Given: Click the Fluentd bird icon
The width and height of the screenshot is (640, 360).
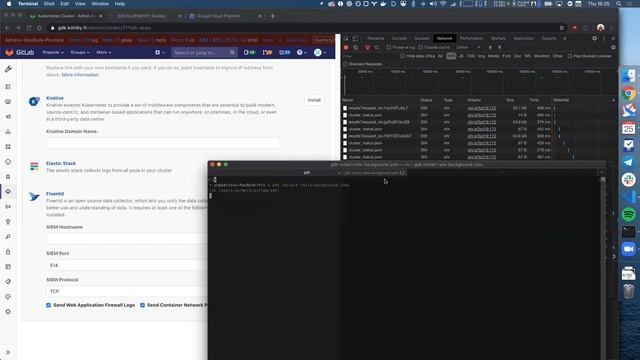Looking at the screenshot, I should point(34,197).
